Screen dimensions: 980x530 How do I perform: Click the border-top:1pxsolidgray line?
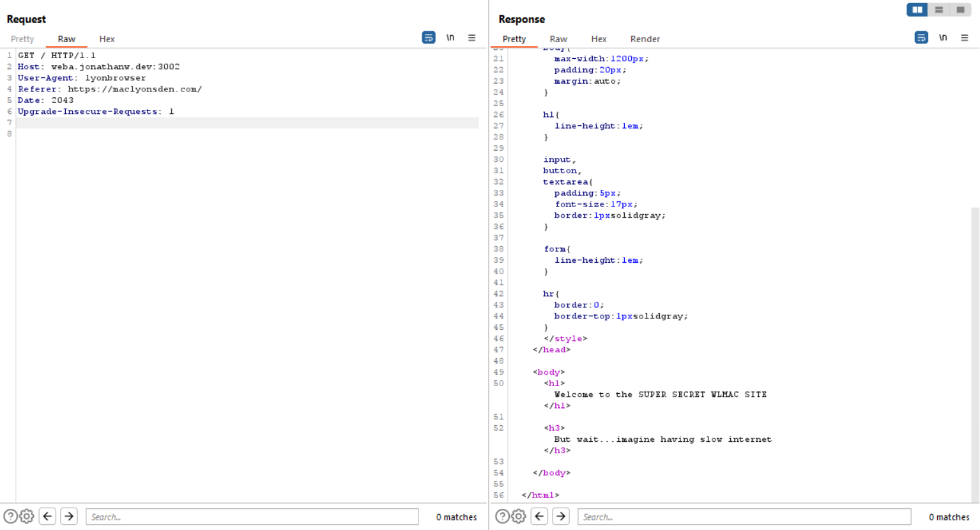(x=620, y=316)
